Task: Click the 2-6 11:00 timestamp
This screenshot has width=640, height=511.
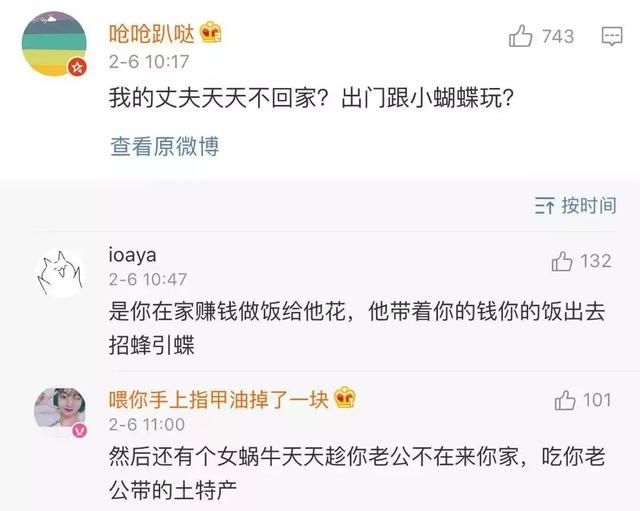Action: [148, 424]
